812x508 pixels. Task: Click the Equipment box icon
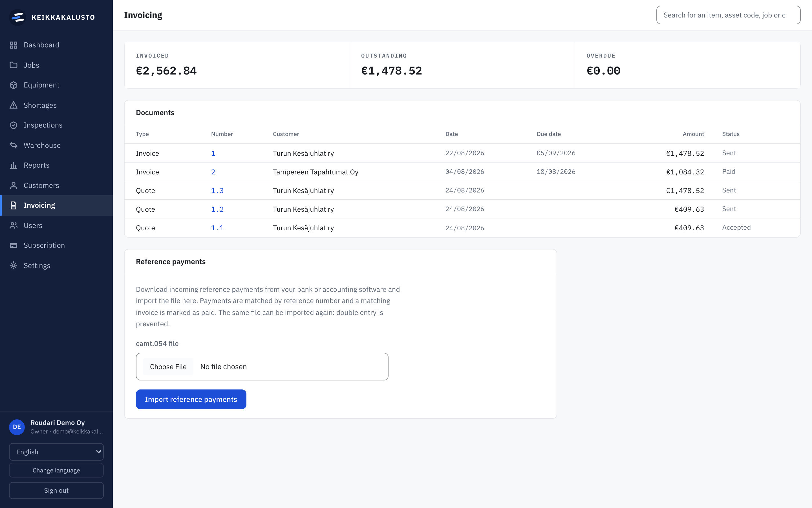pyautogui.click(x=14, y=85)
